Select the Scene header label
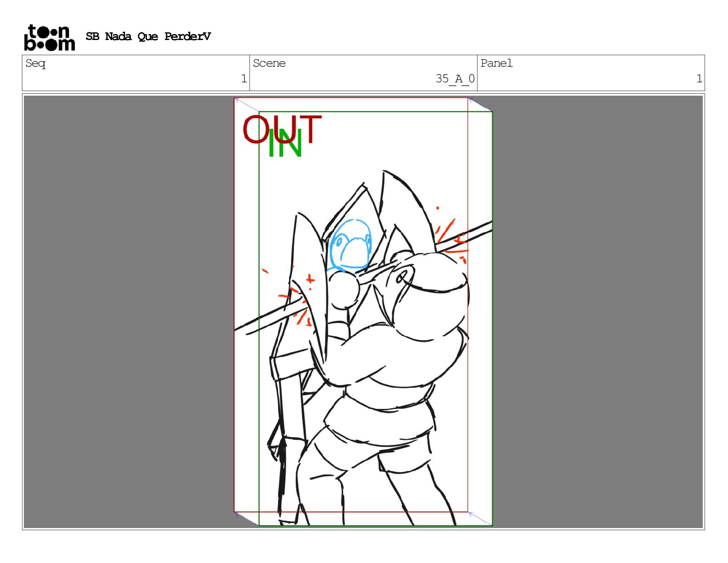This screenshot has height=563, width=728. [x=269, y=63]
